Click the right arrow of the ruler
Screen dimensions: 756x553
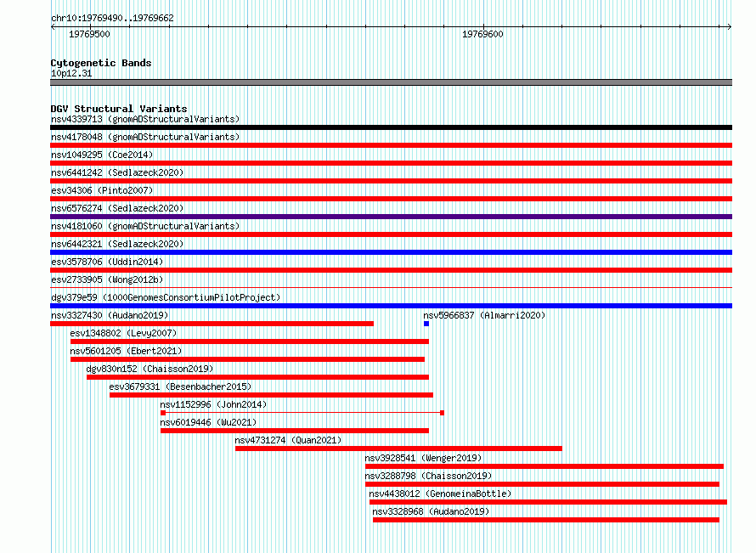(729, 27)
